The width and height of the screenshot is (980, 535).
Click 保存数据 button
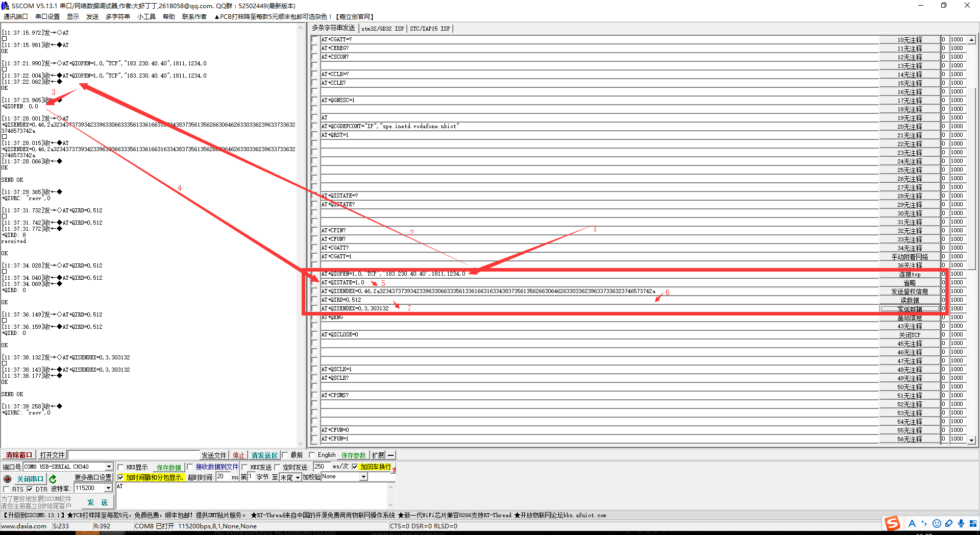tap(169, 467)
